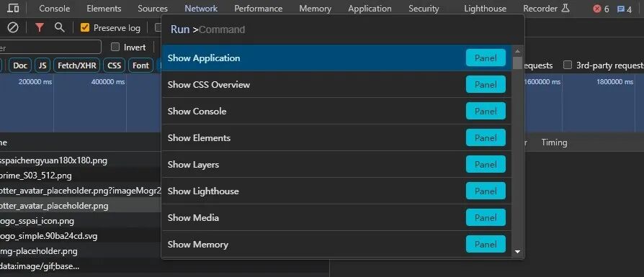Toggle the Preserve log checkbox
Image resolution: width=644 pixels, height=277 pixels.
pyautogui.click(x=85, y=28)
